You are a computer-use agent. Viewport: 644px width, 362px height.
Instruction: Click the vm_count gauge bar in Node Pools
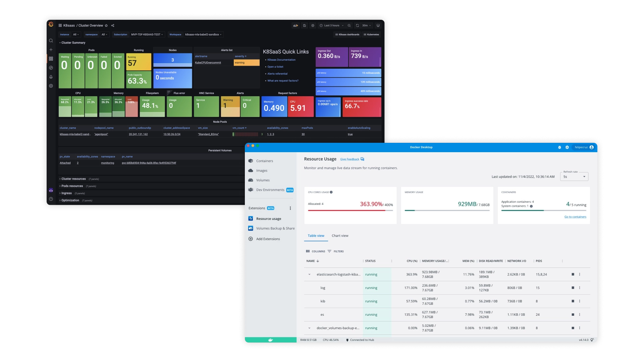(x=246, y=134)
